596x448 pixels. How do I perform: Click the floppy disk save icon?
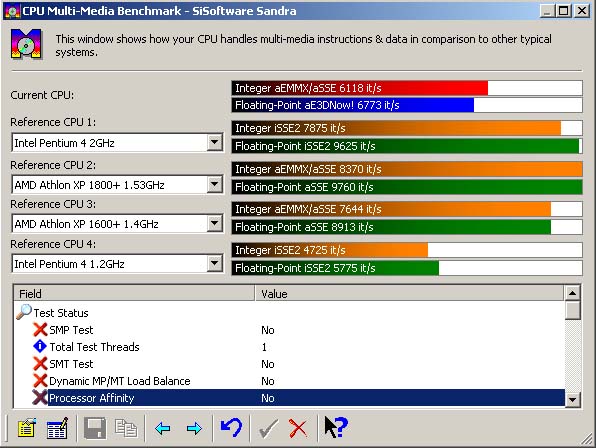[x=95, y=428]
